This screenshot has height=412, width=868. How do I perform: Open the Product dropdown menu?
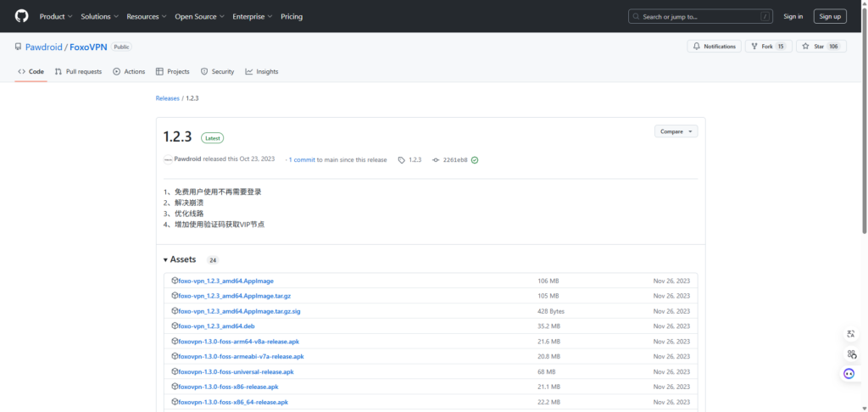pyautogui.click(x=56, y=16)
